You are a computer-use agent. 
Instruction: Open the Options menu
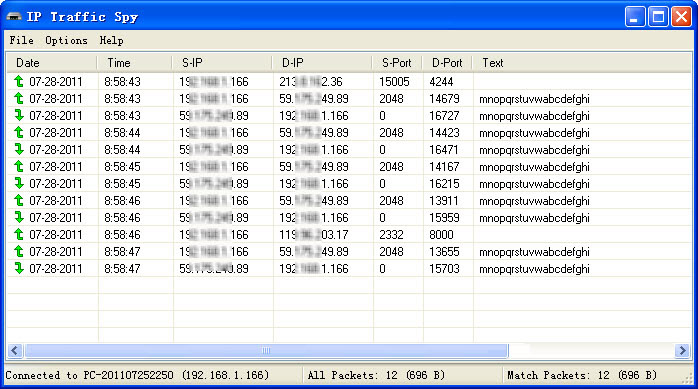tap(66, 41)
